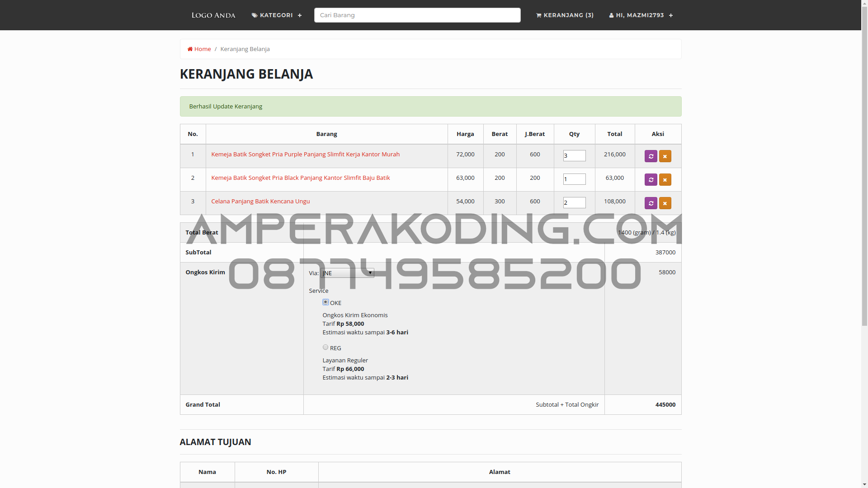Click Layanan Reguler description
The image size is (868, 488).
[x=345, y=360]
